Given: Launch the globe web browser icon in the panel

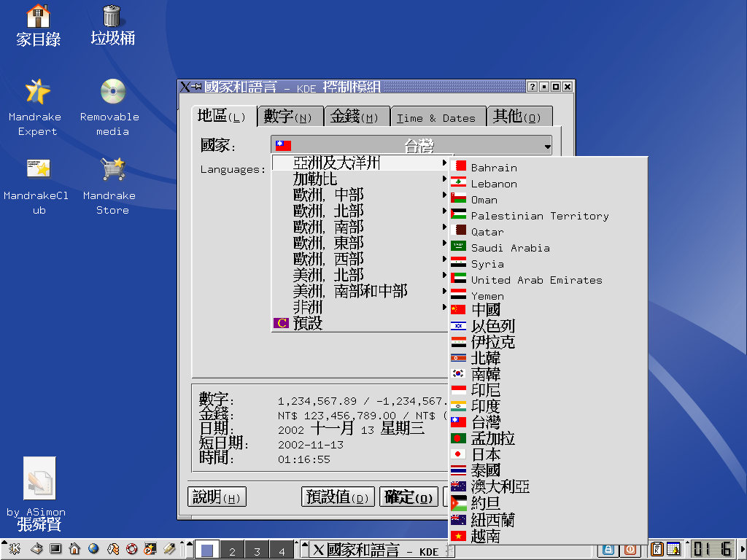Looking at the screenshot, I should click(93, 549).
